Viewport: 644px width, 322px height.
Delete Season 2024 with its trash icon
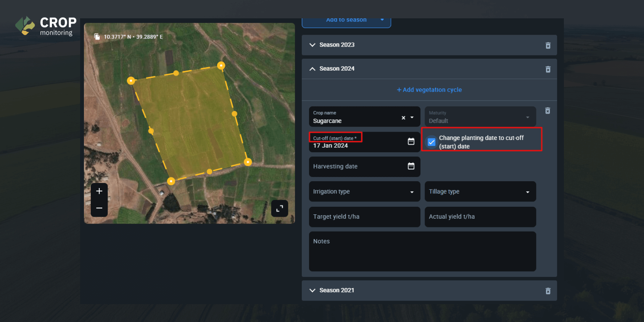point(548,69)
